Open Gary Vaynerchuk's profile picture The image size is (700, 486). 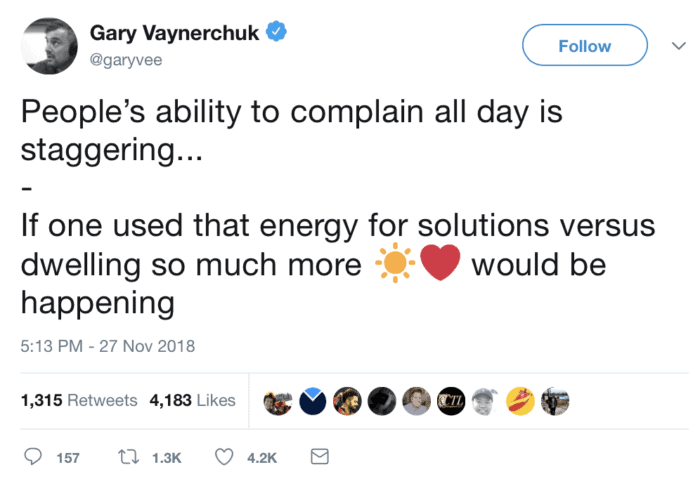pos(47,46)
